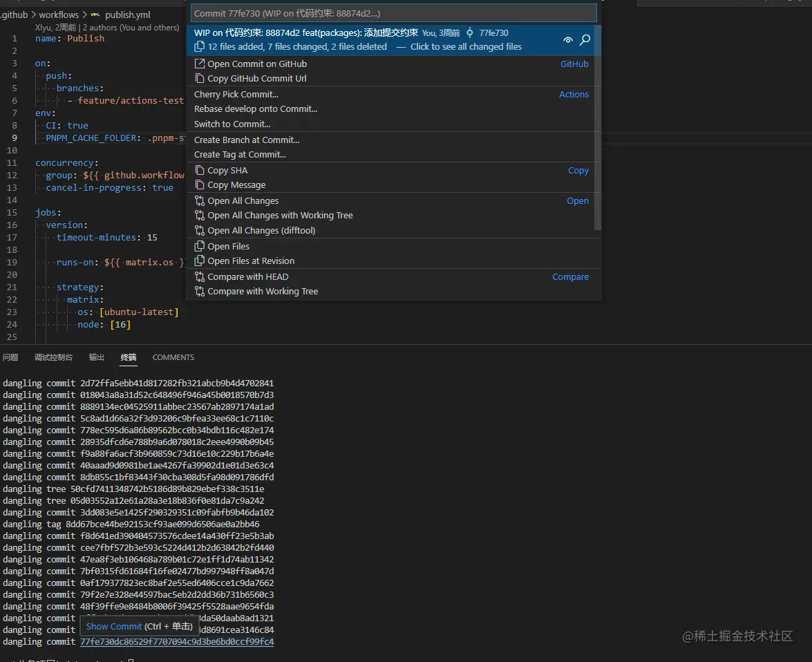Click the diff icon beside Open All Changes

(x=200, y=201)
